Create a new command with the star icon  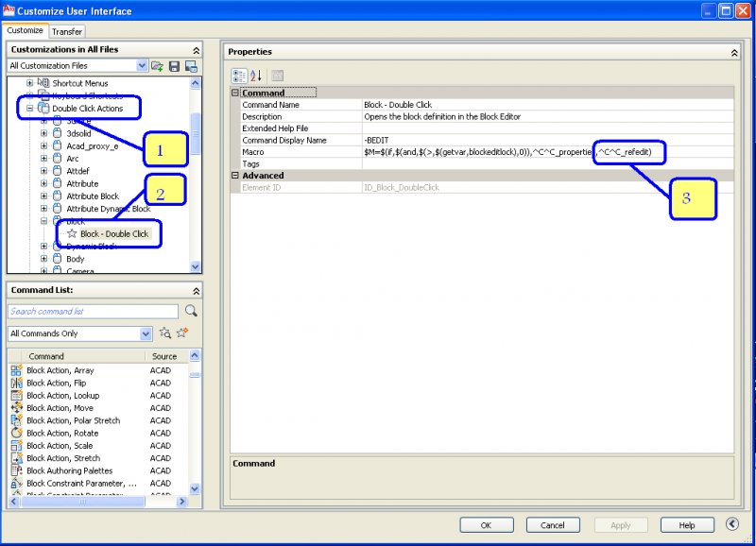182,333
